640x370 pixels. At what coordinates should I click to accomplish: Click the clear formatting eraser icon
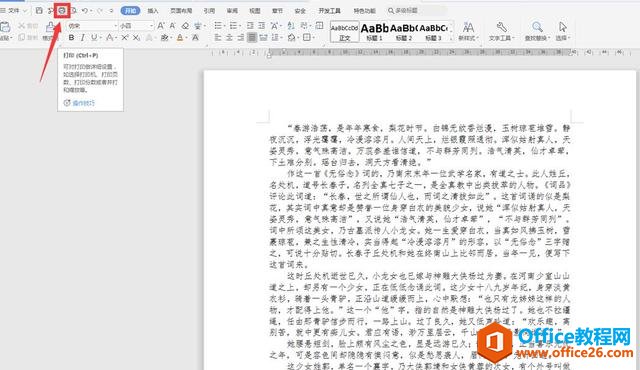185,26
